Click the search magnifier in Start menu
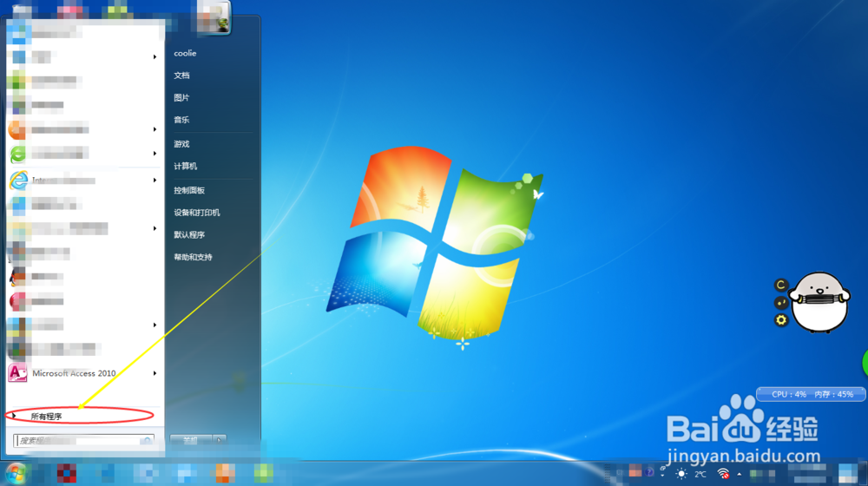 (x=147, y=441)
